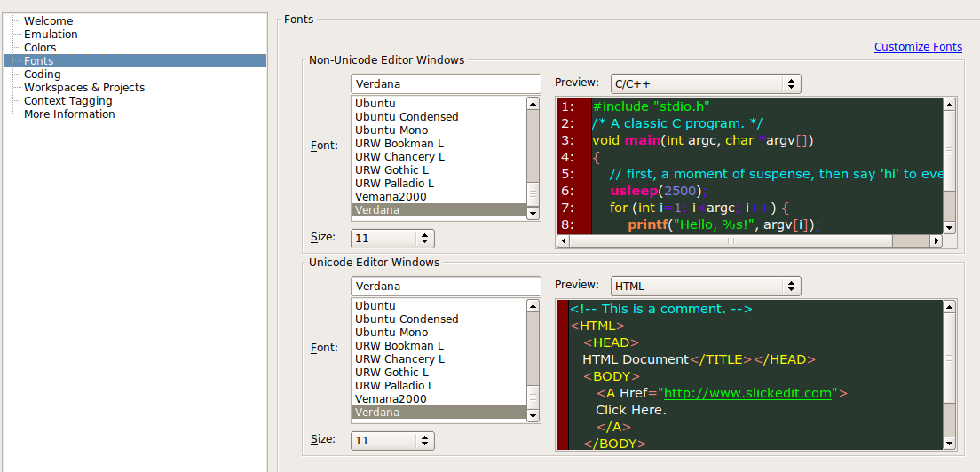Choose URW Gothic L in Non-Unicode list
This screenshot has width=980, height=472.
[439, 169]
